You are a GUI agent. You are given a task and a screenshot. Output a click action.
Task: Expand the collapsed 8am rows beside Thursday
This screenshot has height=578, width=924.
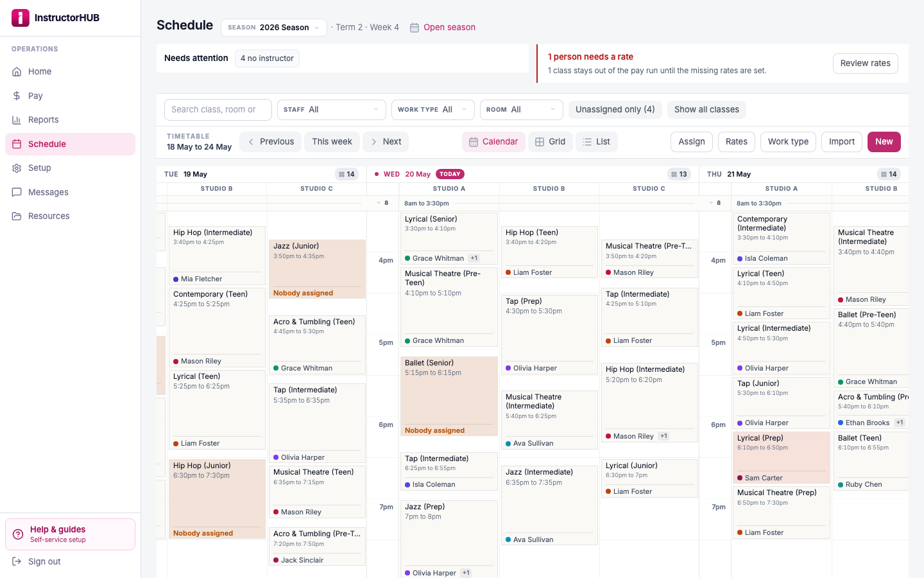click(715, 203)
